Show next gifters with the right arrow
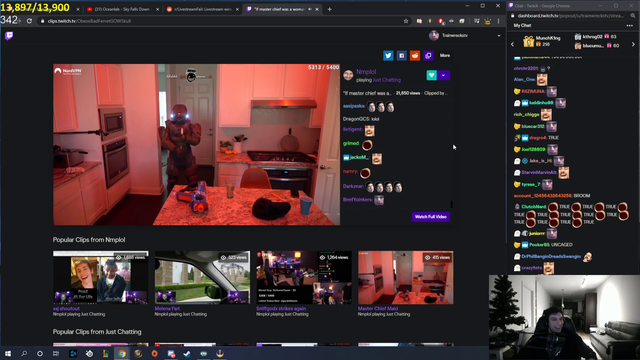This screenshot has width=640, height=360. (633, 44)
